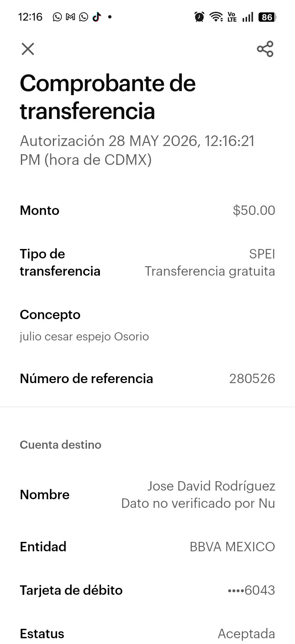Select the $50.00 amount value
The height and width of the screenshot is (644, 295).
click(x=254, y=210)
